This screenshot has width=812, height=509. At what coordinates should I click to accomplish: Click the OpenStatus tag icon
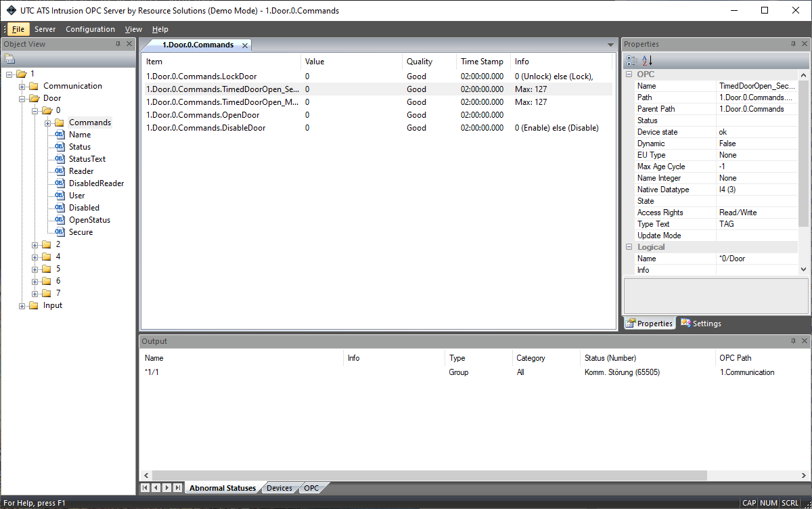pyautogui.click(x=60, y=220)
